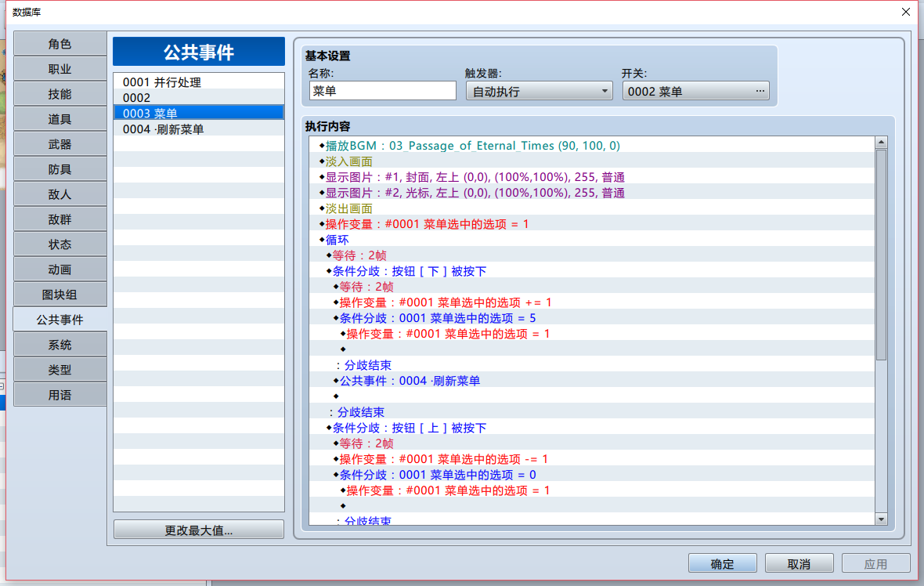Viewport: 924px width, 586px height.
Task: Select the 播放BGM command line
Action: point(592,146)
